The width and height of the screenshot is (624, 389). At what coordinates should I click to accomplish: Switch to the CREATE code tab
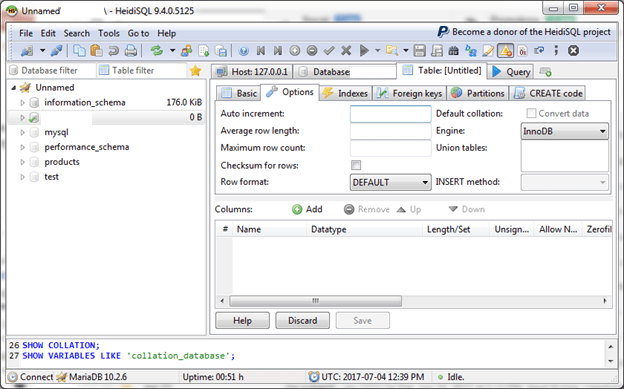548,93
